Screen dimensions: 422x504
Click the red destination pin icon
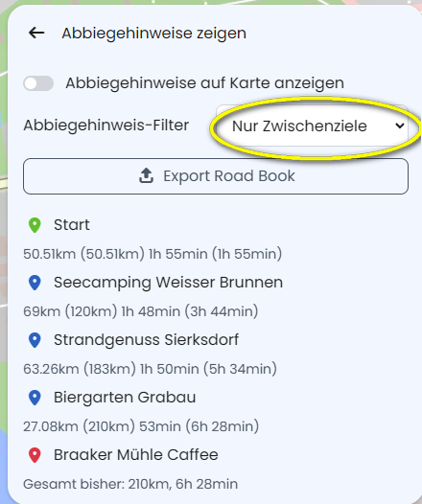[35, 455]
